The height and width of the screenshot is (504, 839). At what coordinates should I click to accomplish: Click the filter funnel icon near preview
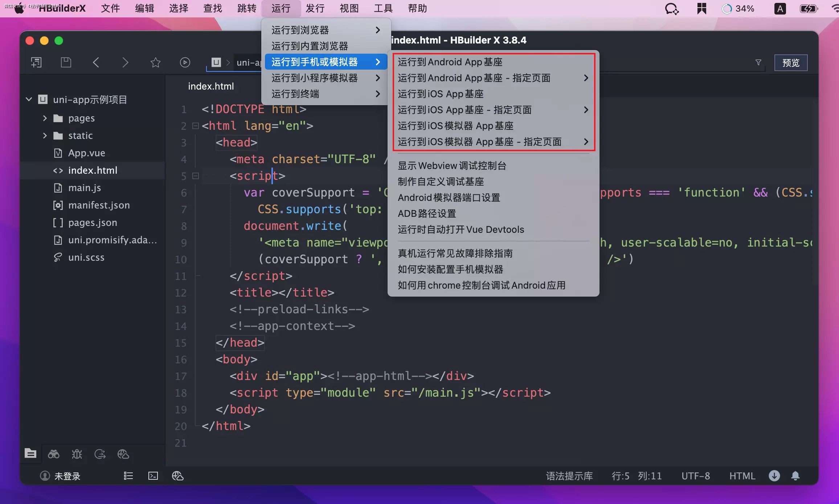point(758,62)
